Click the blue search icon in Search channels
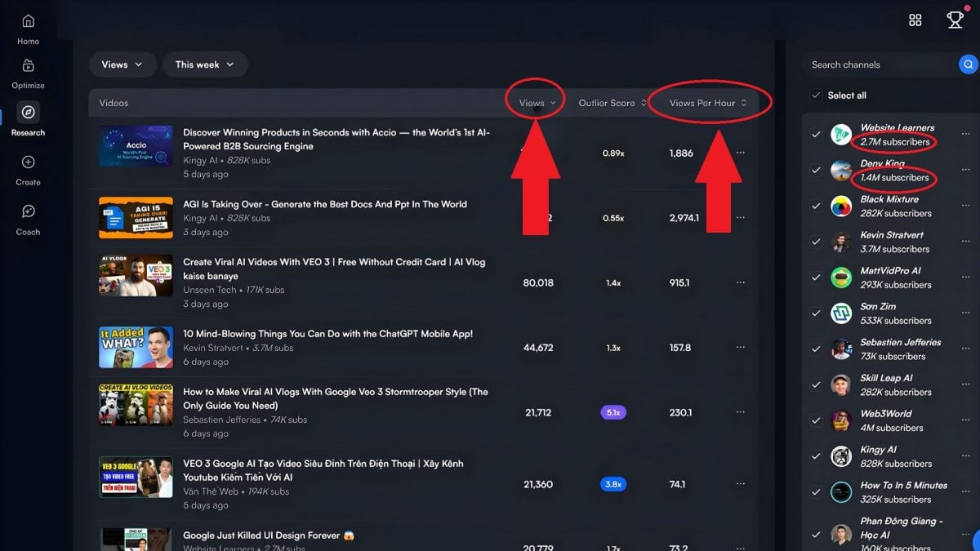This screenshot has width=980, height=551. coord(968,64)
